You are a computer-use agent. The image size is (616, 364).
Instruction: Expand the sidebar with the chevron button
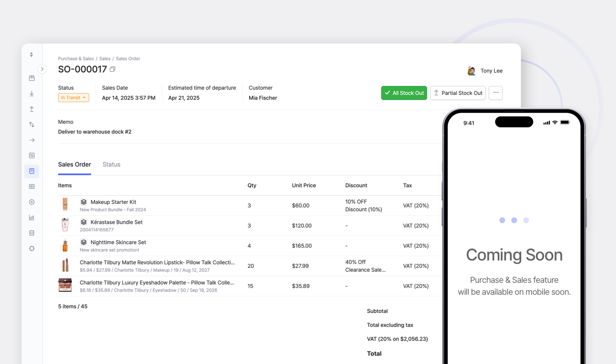(x=42, y=69)
